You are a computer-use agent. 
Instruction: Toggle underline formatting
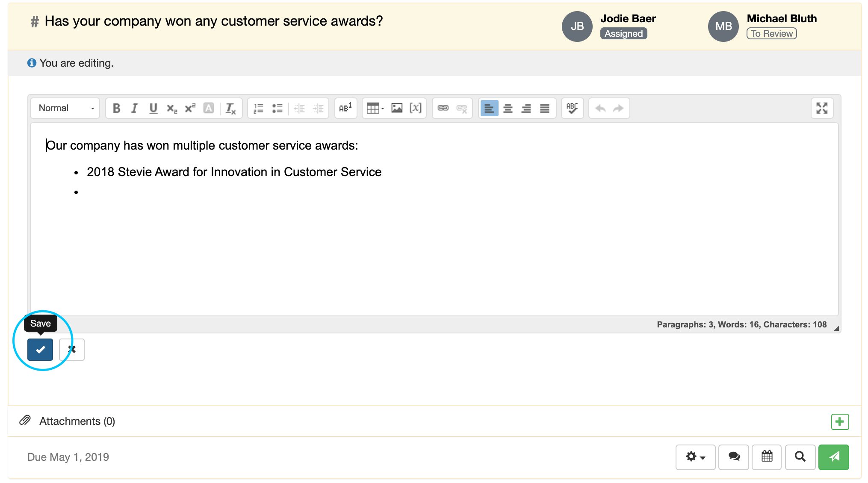coord(153,108)
